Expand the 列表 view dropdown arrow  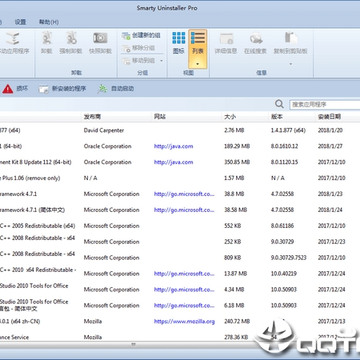pyautogui.click(x=198, y=64)
